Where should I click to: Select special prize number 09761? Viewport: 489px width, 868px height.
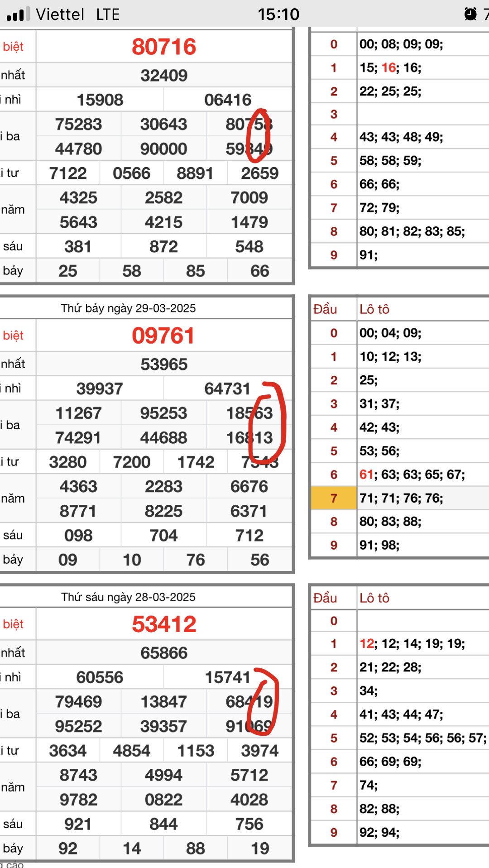pyautogui.click(x=163, y=336)
